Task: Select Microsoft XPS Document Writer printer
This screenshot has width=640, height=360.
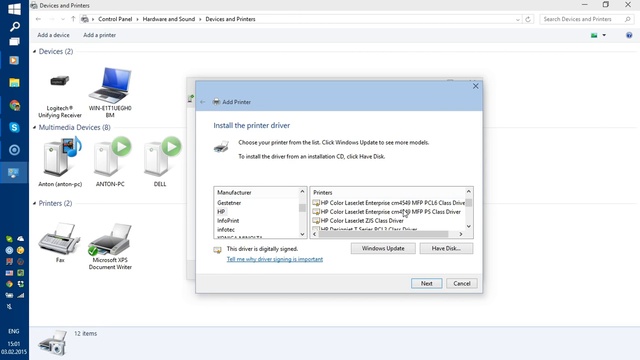Action: click(110, 246)
